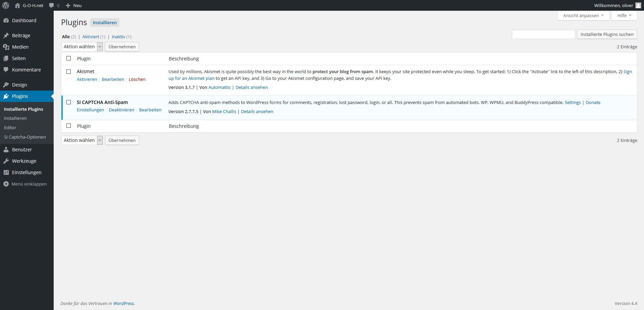
Task: View Akismet Details ansehen link
Action: coord(252,88)
